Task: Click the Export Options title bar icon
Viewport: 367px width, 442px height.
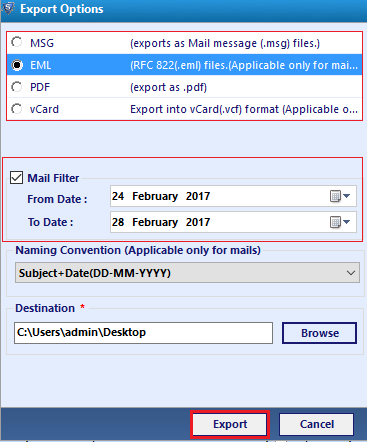Action: pyautogui.click(x=9, y=8)
